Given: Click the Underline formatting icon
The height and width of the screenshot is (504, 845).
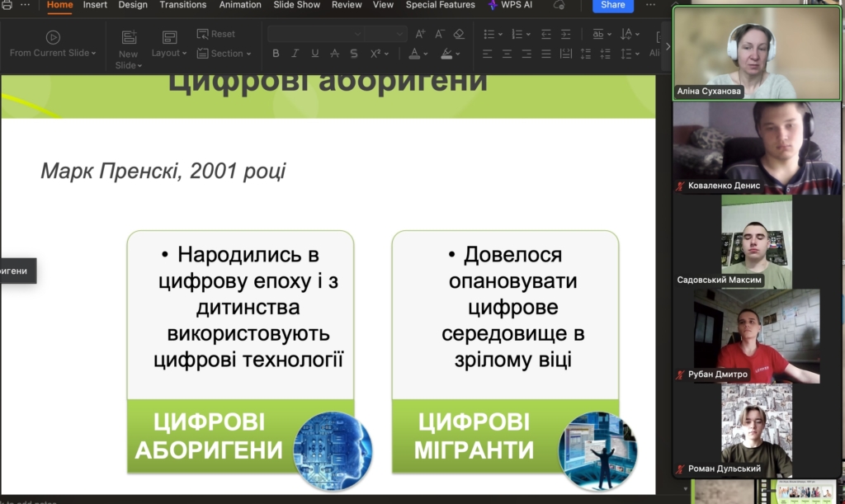Looking at the screenshot, I should point(314,54).
